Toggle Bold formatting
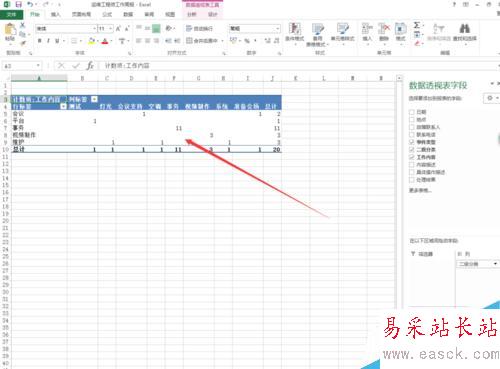 click(x=40, y=41)
